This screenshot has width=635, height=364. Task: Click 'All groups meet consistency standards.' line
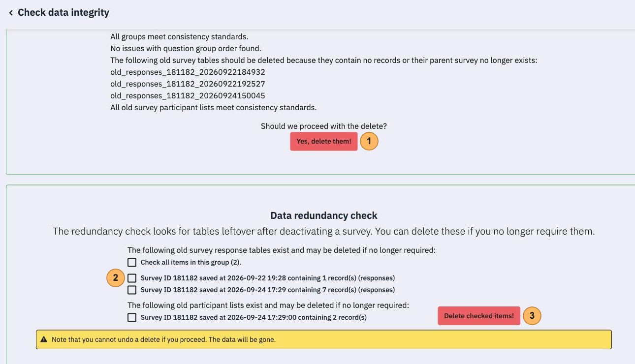tap(180, 36)
